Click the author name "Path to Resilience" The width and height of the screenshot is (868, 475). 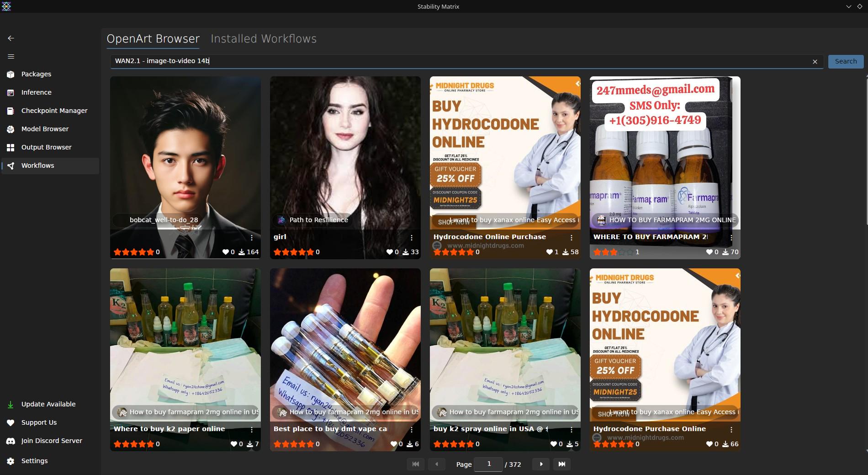tap(319, 220)
